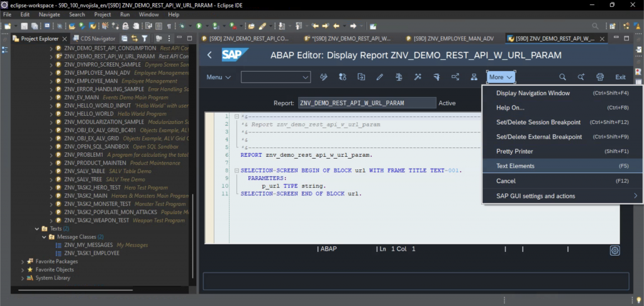Select ZNV_TASK1_EMPLOYEE message class
The height and width of the screenshot is (306, 644).
92,253
